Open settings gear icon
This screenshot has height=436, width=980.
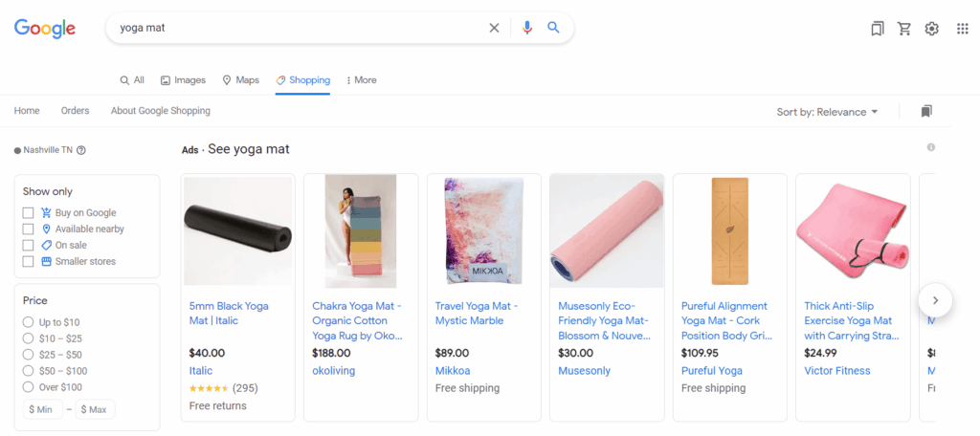point(932,29)
